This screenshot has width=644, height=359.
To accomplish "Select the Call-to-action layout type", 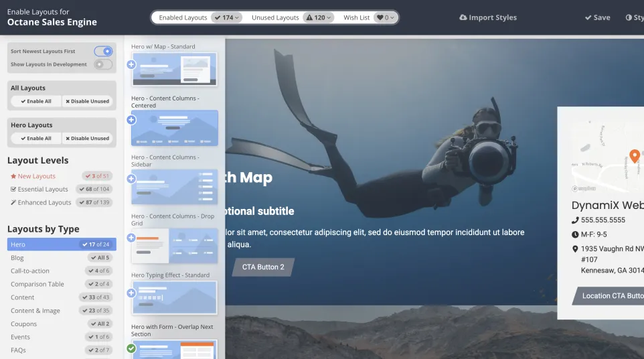I will tap(62, 271).
